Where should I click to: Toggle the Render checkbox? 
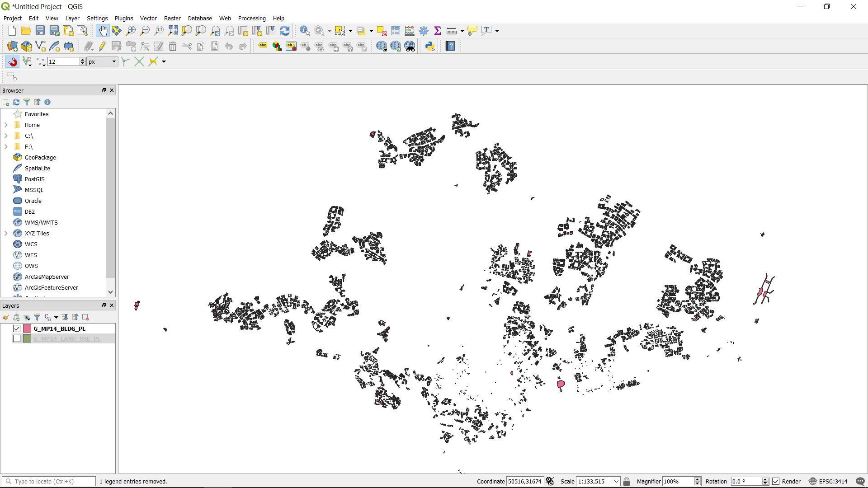[x=776, y=481]
